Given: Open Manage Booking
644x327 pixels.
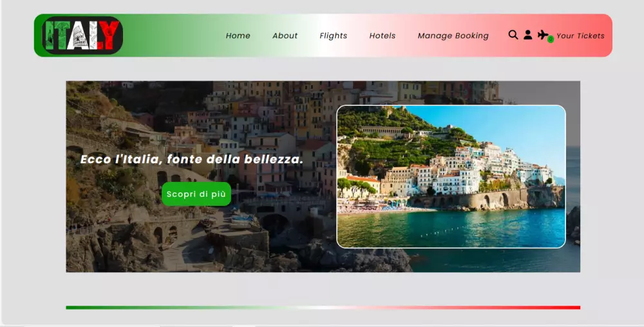Looking at the screenshot, I should point(453,35).
